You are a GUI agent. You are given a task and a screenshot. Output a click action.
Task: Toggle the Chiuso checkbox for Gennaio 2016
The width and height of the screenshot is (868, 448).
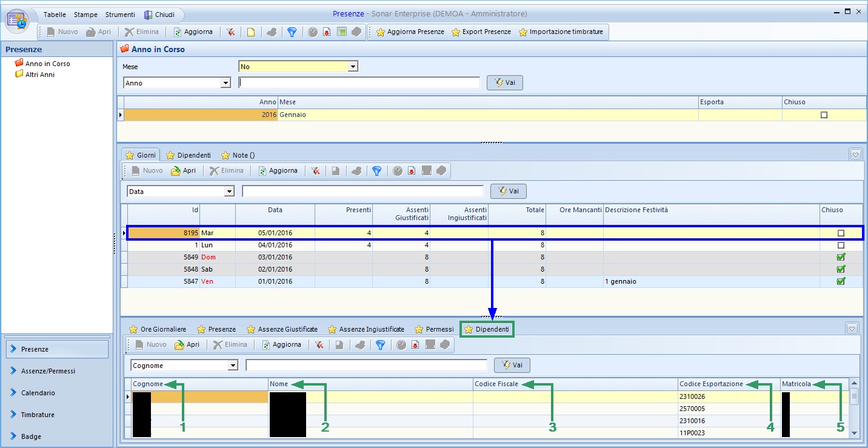pos(824,115)
